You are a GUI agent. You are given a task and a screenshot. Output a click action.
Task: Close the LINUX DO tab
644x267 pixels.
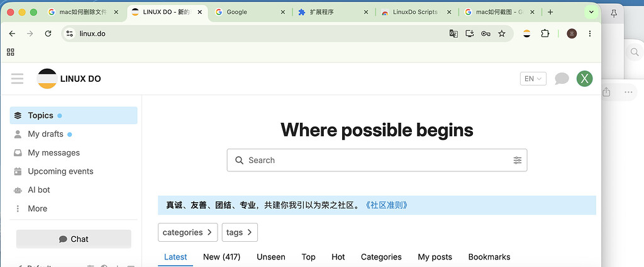point(200,13)
